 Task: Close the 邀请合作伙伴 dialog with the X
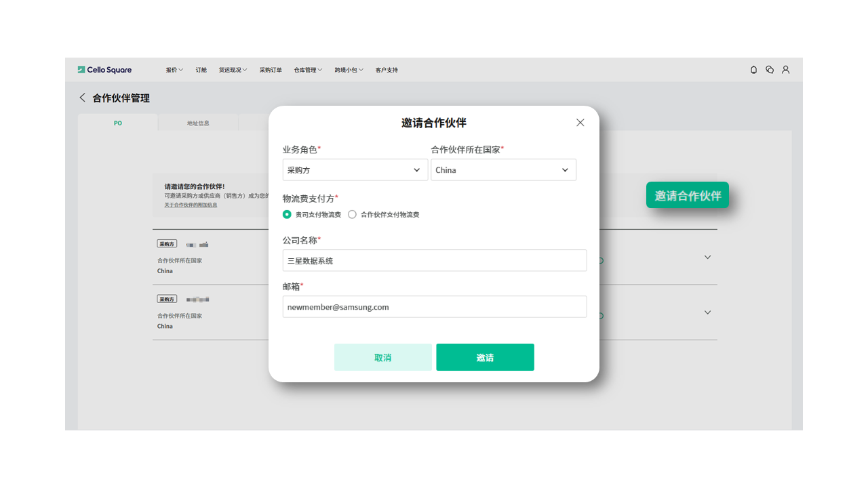[x=580, y=122]
